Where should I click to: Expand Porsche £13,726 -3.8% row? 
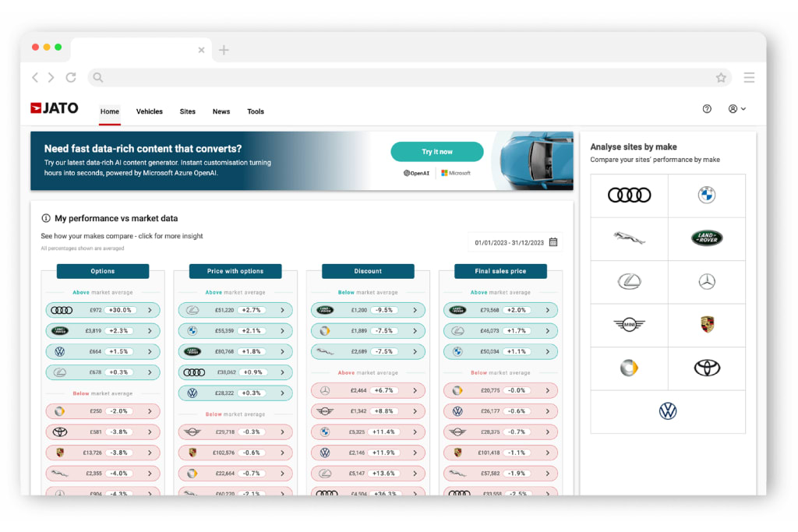[103, 453]
